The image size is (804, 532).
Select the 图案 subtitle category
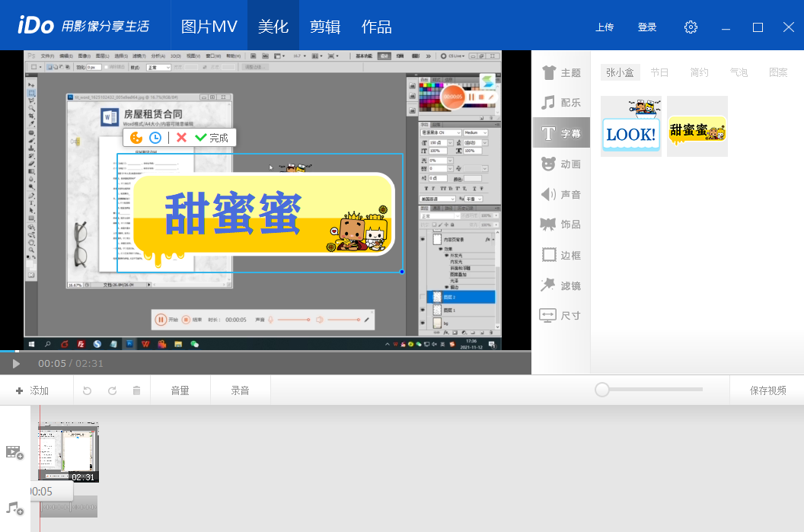pos(778,73)
